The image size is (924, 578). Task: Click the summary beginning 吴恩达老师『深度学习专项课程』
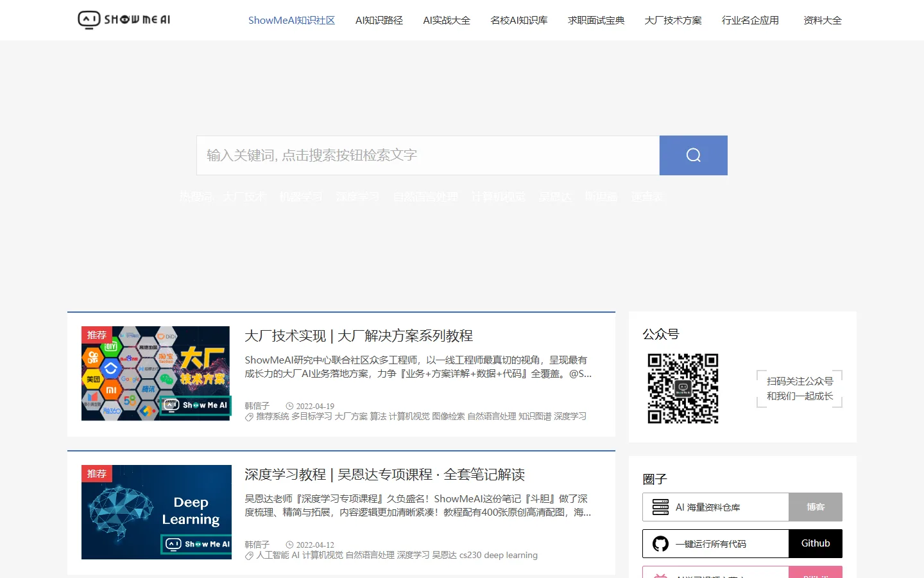418,505
